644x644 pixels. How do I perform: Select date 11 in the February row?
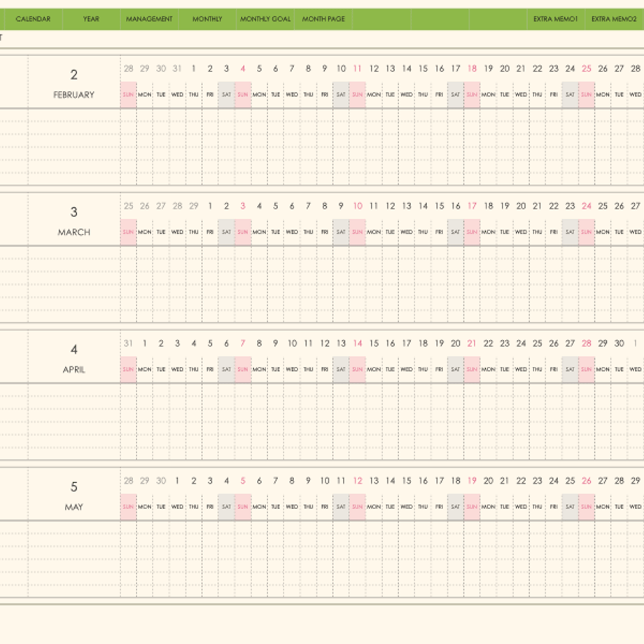[357, 69]
